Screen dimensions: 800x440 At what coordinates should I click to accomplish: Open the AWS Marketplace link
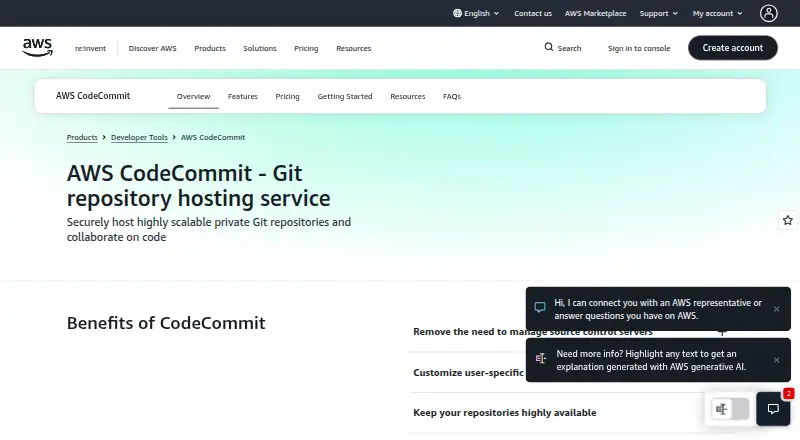click(595, 13)
